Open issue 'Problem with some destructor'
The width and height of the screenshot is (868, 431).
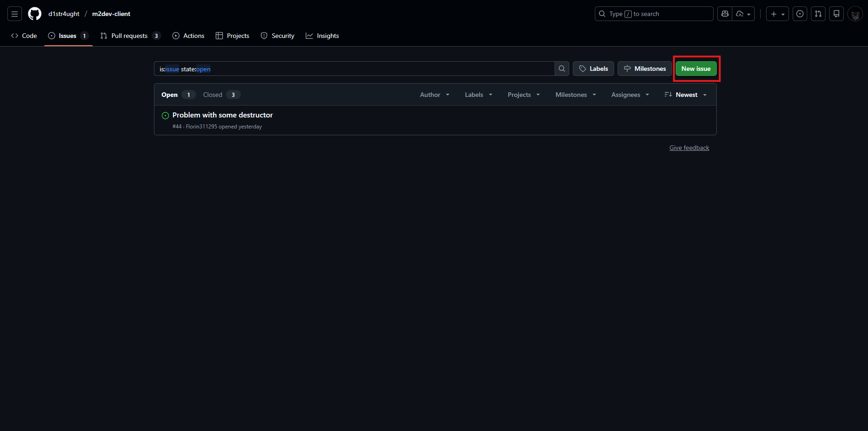coord(222,115)
